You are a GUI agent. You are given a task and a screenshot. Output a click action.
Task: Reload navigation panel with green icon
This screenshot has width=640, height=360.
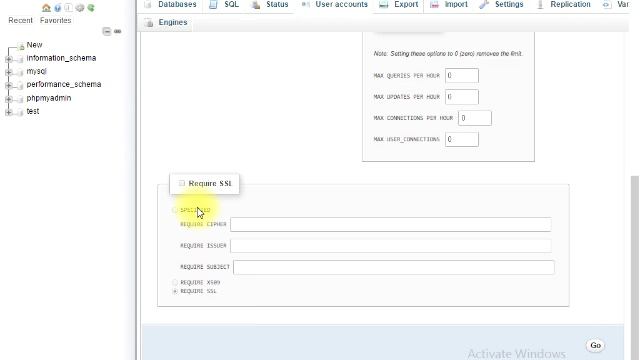(91, 8)
